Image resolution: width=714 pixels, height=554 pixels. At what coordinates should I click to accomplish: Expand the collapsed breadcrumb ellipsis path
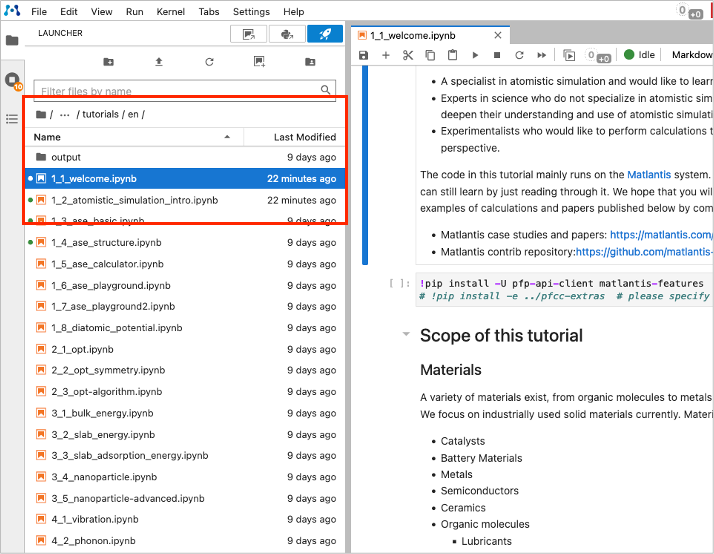point(65,115)
